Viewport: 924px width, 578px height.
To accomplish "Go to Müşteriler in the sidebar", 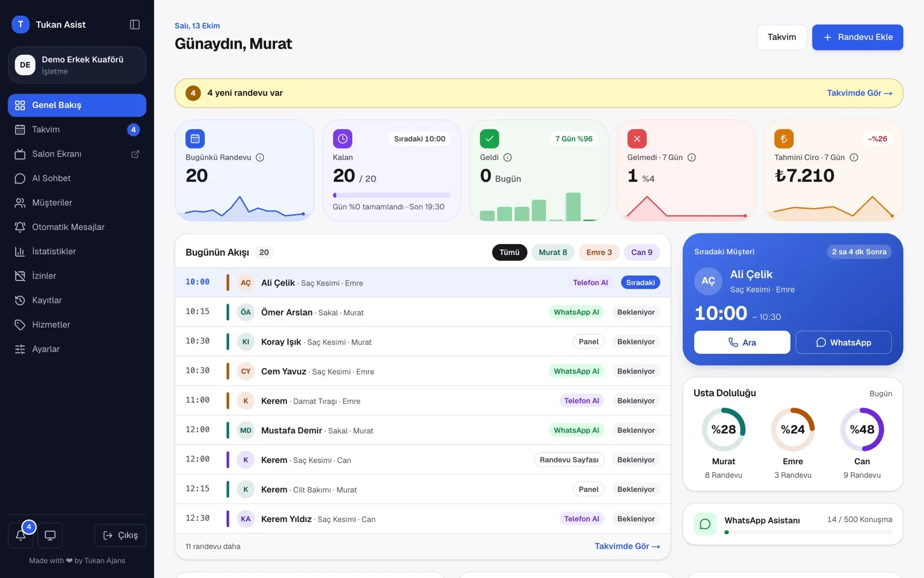I will [x=77, y=202].
